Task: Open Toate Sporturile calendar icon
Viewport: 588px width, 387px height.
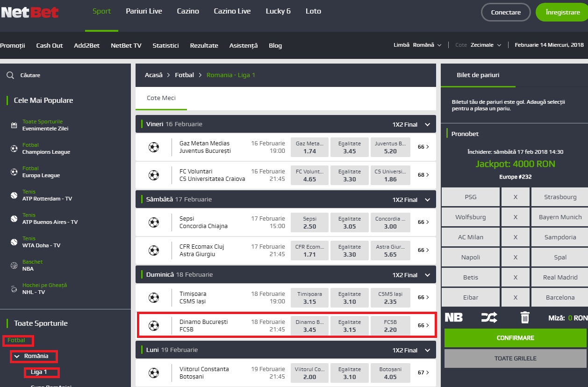Action: point(14,125)
